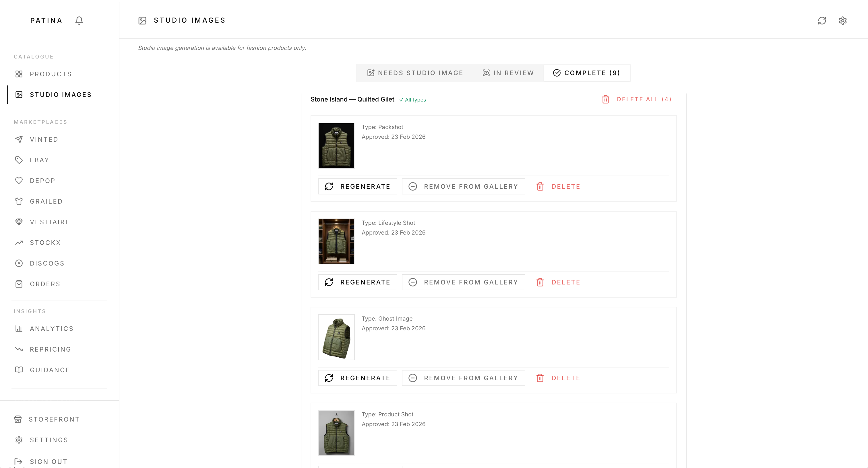Select the Complete (9) tab
This screenshot has height=468, width=868.
[587, 73]
